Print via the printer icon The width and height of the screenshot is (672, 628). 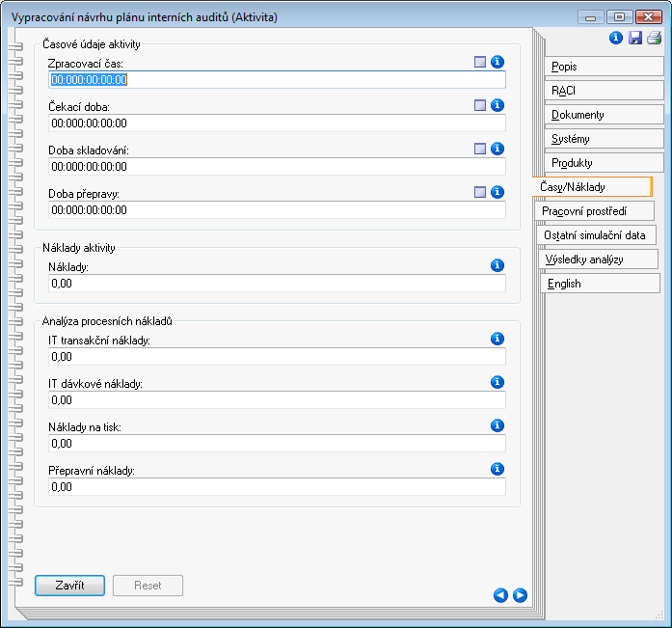(655, 38)
